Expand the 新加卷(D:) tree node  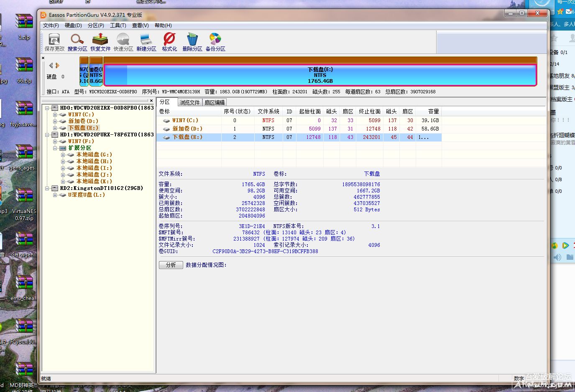click(x=55, y=121)
